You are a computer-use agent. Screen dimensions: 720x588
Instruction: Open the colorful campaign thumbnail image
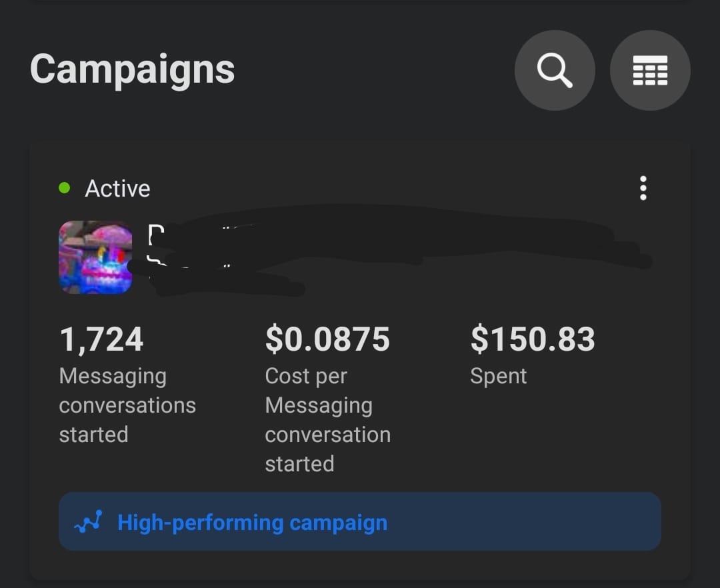pos(95,257)
